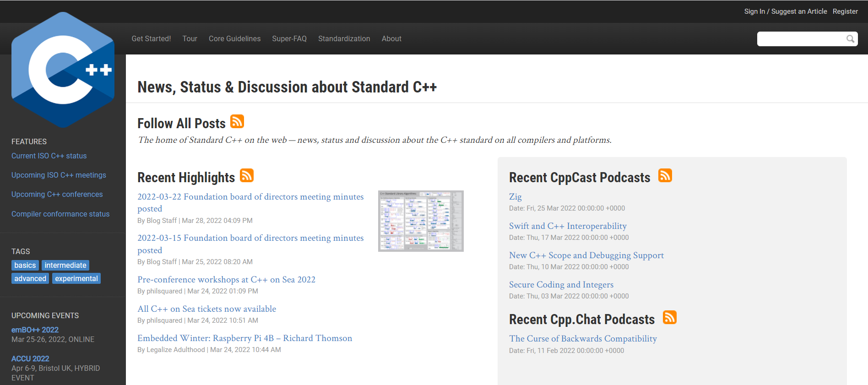Click 'Date: Fri, 25 Mar 2022' under Zig
The height and width of the screenshot is (385, 868).
click(x=567, y=208)
